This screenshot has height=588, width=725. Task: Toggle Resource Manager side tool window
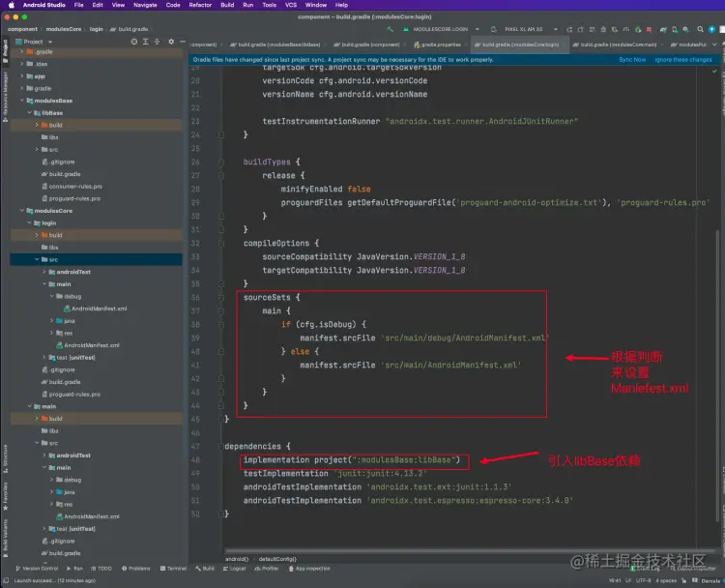5,96
